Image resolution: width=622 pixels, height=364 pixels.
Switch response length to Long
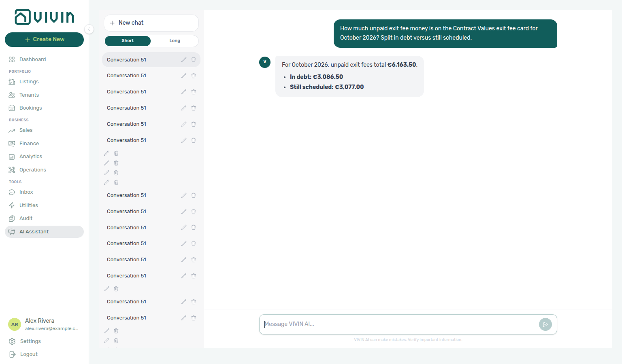click(x=175, y=41)
